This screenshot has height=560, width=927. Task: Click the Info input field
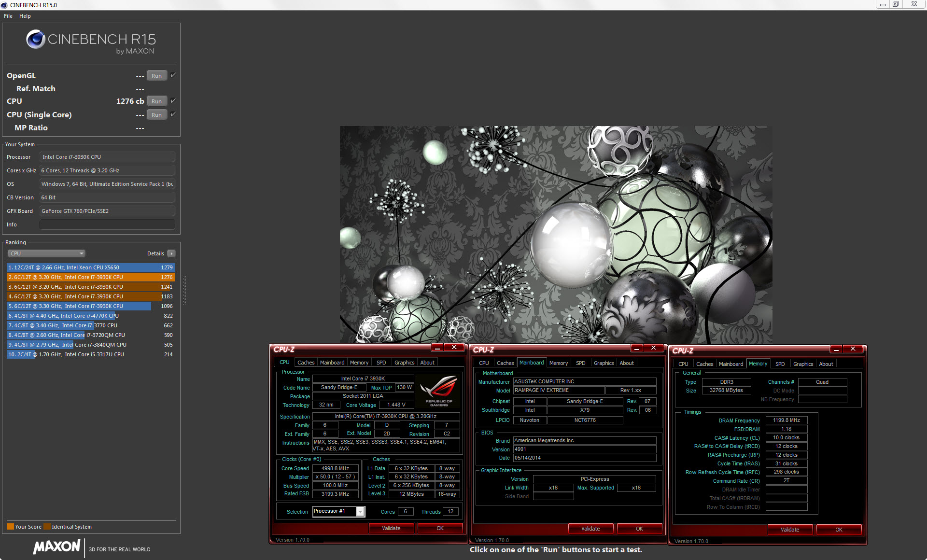(107, 224)
